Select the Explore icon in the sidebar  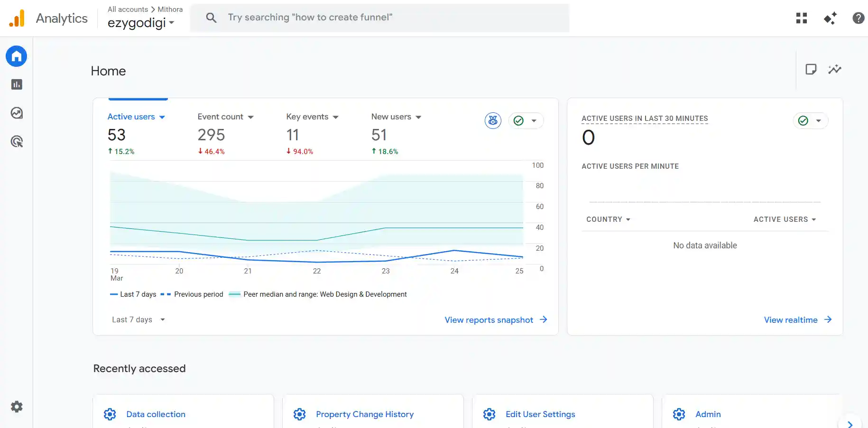pyautogui.click(x=16, y=113)
